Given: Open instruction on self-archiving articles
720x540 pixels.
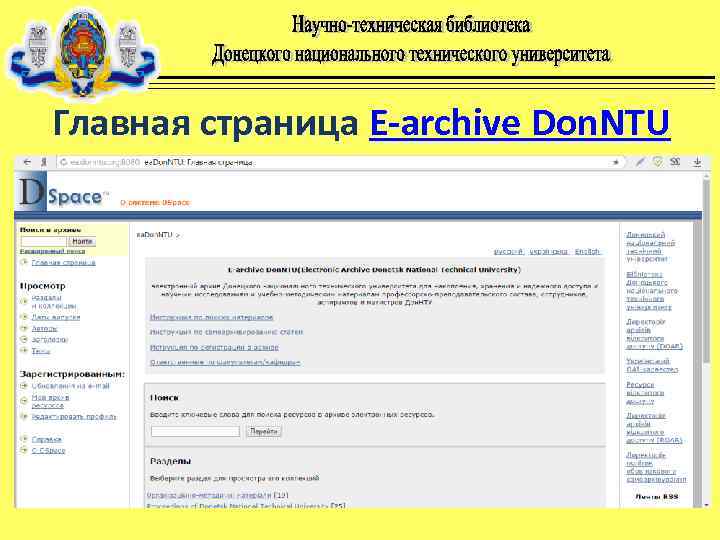Looking at the screenshot, I should tap(226, 332).
